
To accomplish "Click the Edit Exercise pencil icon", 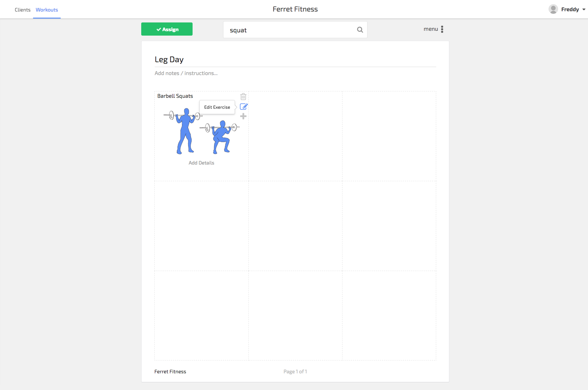I will click(244, 106).
